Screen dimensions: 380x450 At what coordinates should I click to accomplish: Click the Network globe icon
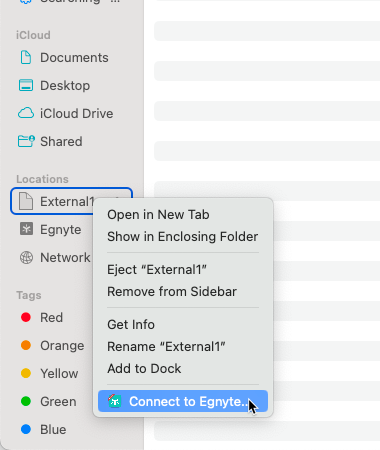pyautogui.click(x=26, y=258)
